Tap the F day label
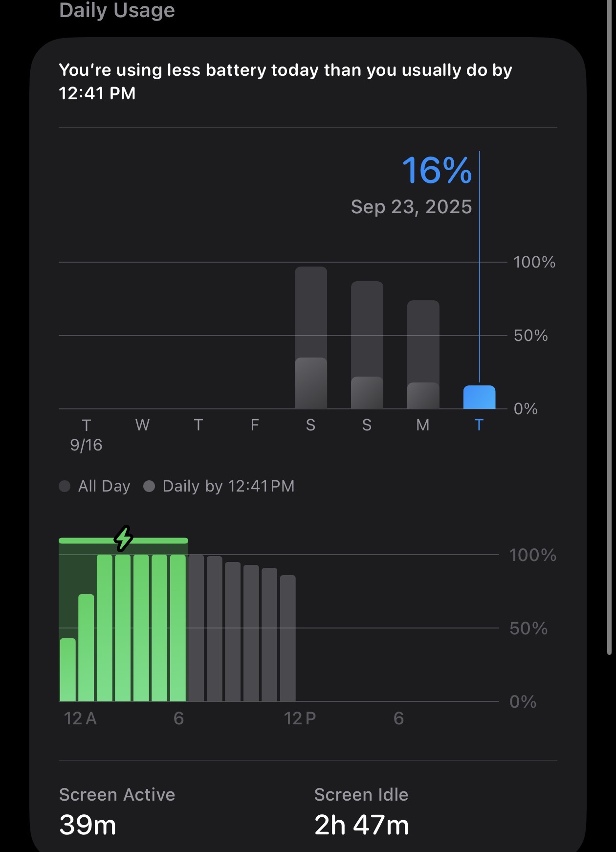 pyautogui.click(x=255, y=425)
